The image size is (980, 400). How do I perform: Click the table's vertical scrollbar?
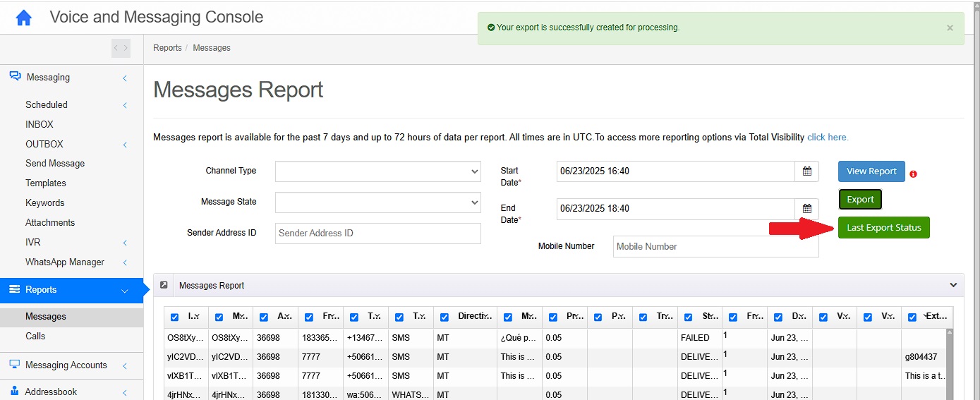click(x=949, y=364)
